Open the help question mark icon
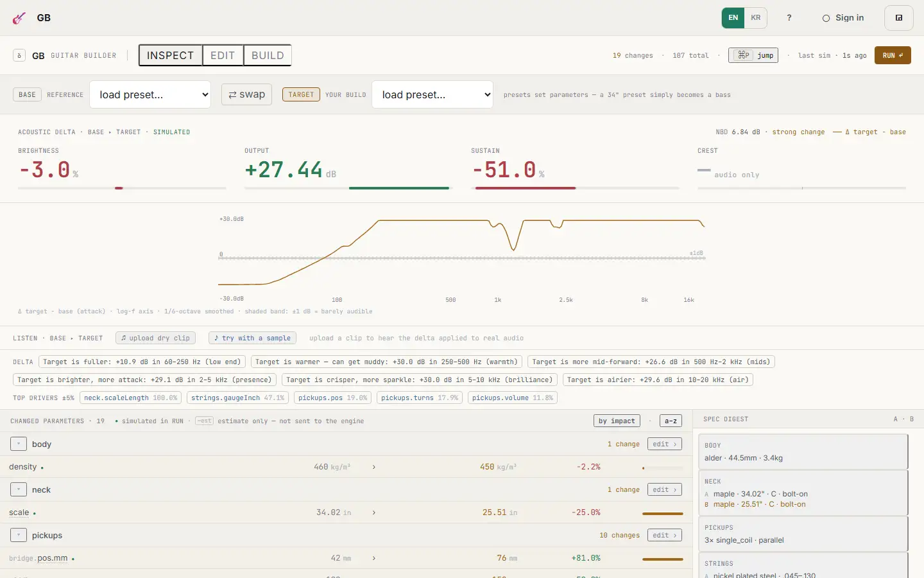The width and height of the screenshot is (924, 578). [789, 18]
